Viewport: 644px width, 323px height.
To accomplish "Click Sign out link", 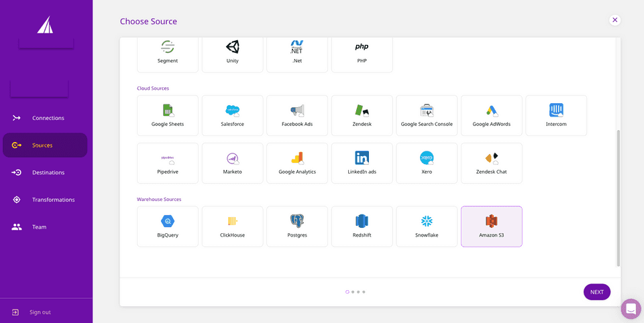I will coord(40,312).
